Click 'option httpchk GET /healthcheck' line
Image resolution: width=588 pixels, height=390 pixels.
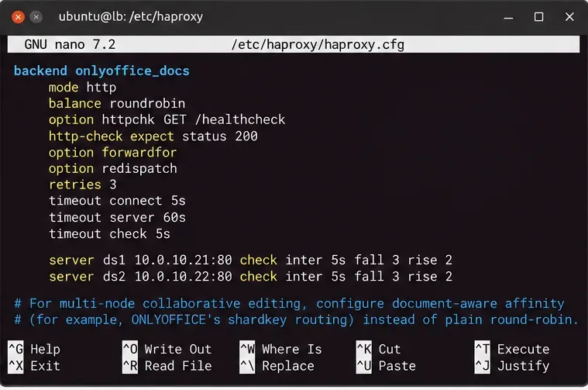167,119
